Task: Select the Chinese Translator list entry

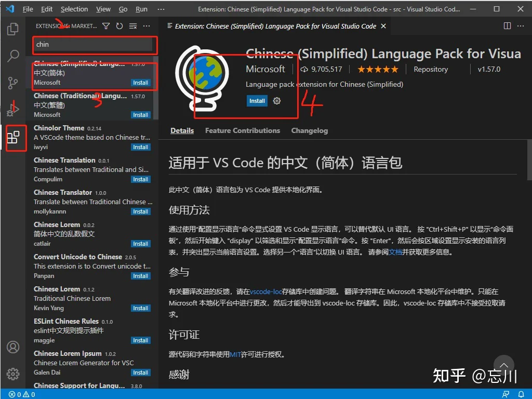Action: point(92,202)
